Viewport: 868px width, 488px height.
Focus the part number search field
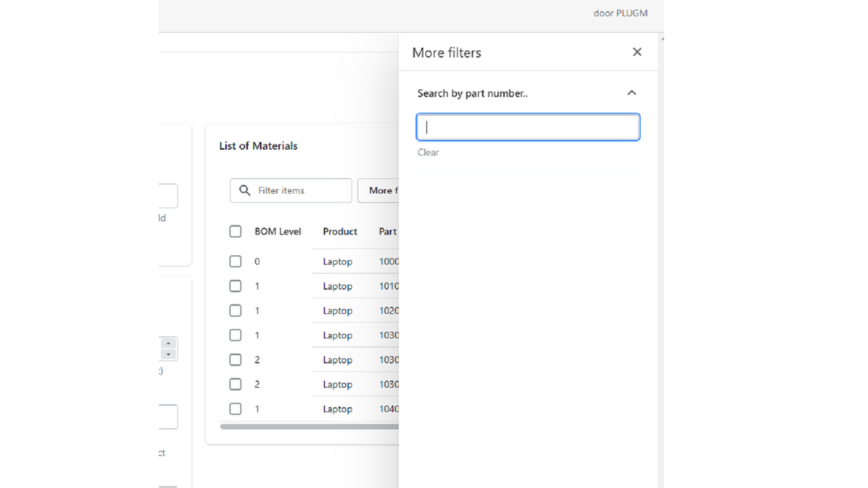pyautogui.click(x=528, y=127)
